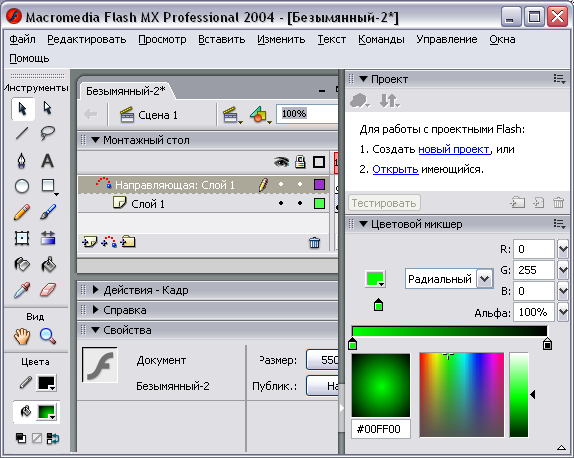Open the Радиальный fill type dropdown

[x=485, y=279]
